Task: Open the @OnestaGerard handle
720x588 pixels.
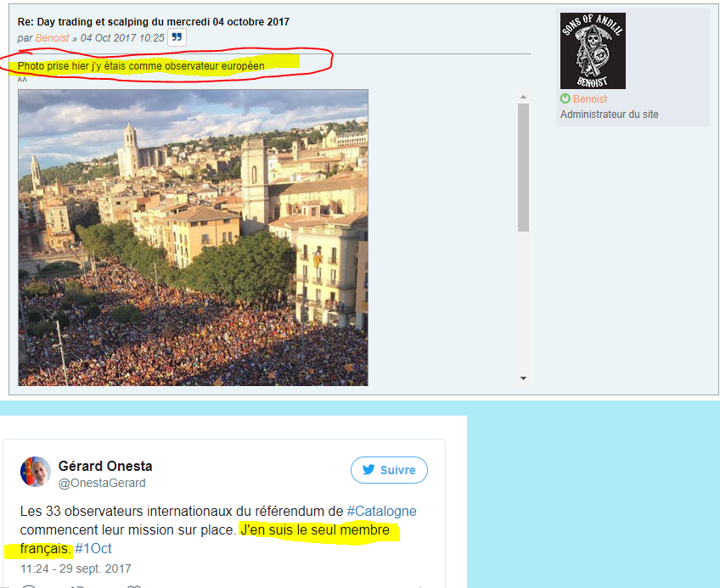Action: pyautogui.click(x=102, y=483)
